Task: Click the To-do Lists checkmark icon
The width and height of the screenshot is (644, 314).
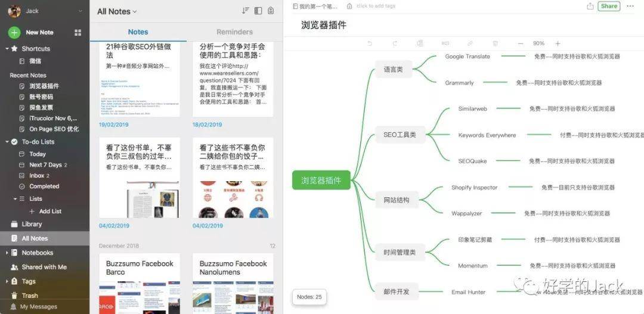Action: click(x=14, y=142)
